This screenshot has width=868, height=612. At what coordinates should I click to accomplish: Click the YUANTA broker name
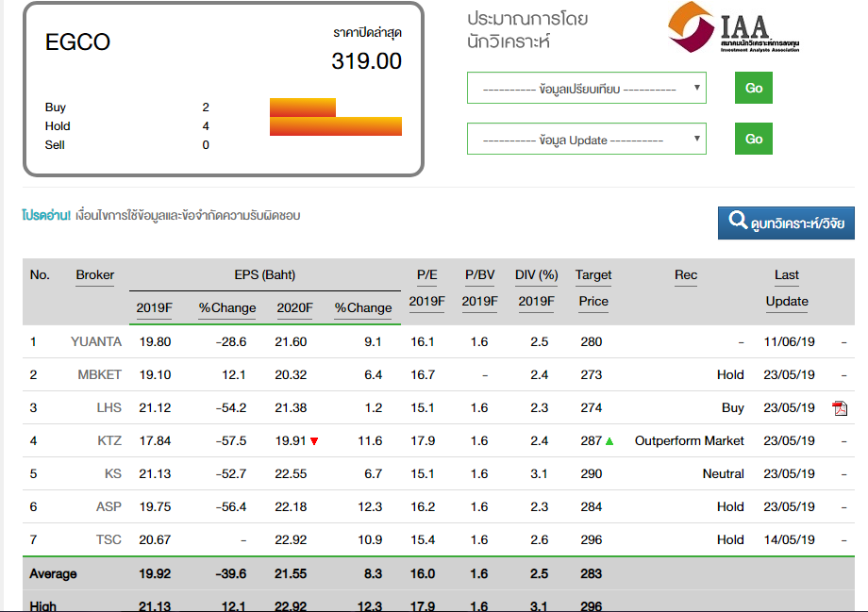96,342
